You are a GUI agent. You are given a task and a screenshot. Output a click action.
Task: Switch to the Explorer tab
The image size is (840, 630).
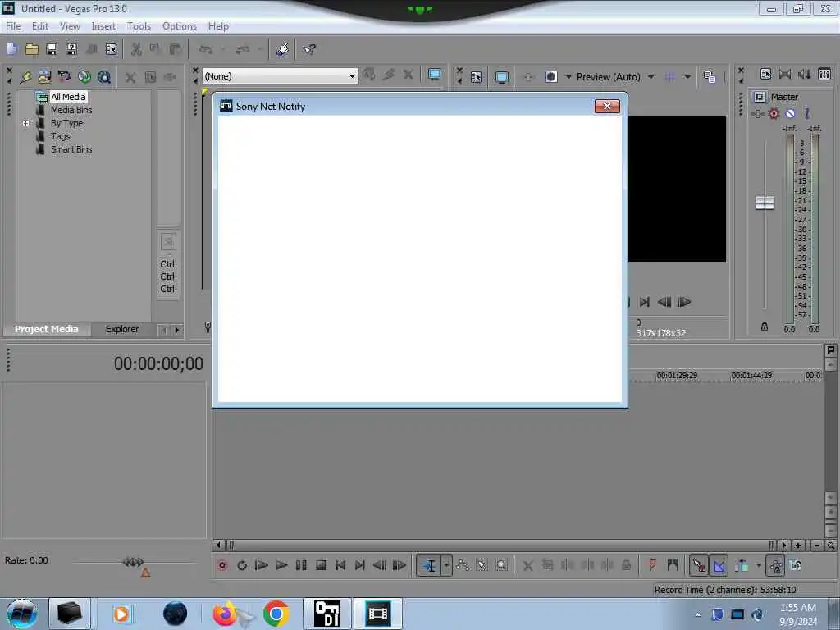pyautogui.click(x=121, y=329)
